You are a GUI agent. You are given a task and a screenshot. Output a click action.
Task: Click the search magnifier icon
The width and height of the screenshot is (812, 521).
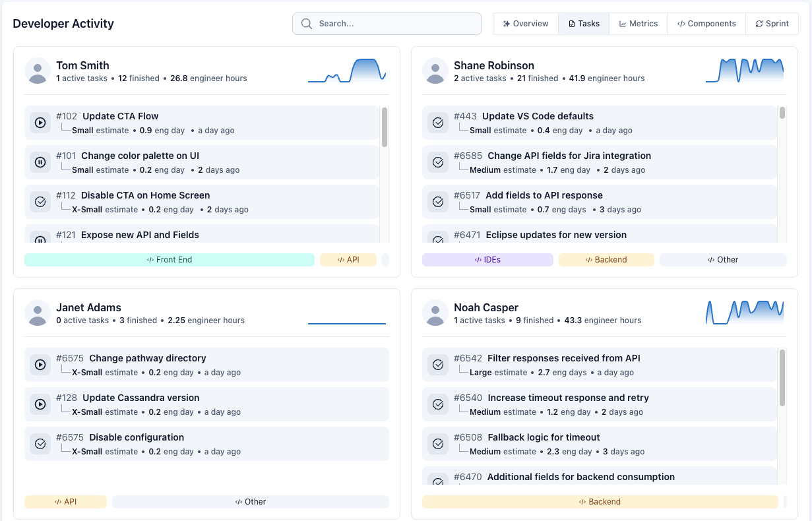(306, 23)
